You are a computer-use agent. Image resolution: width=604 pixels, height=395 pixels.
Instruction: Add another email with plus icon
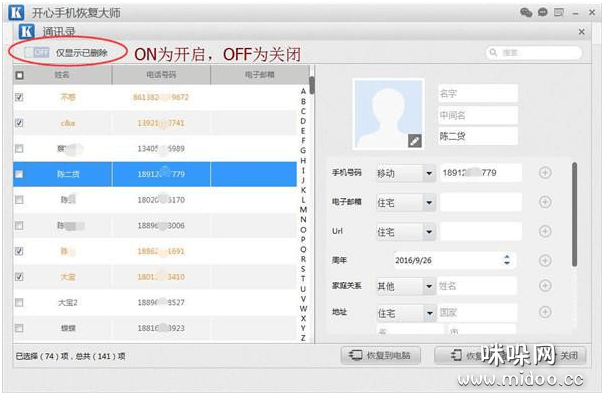pos(545,202)
